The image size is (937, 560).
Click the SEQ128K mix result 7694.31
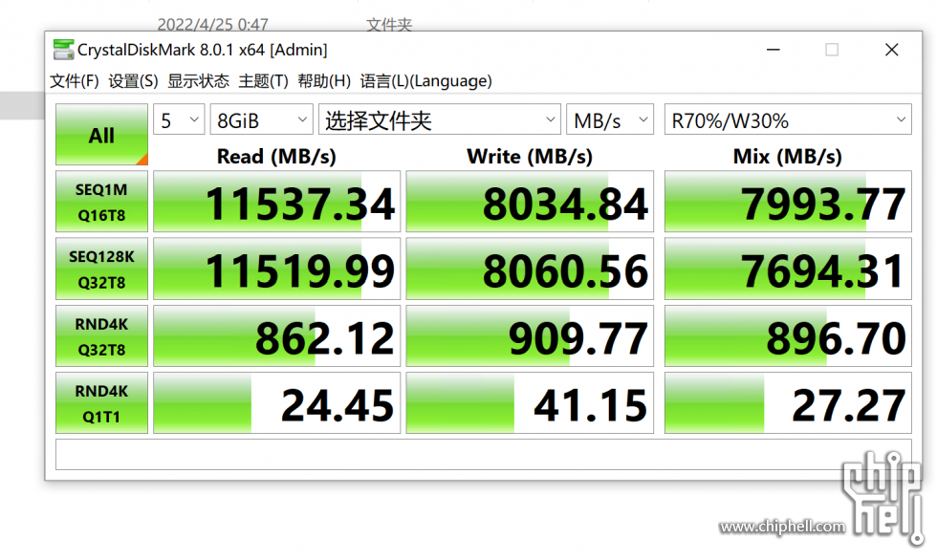click(788, 269)
